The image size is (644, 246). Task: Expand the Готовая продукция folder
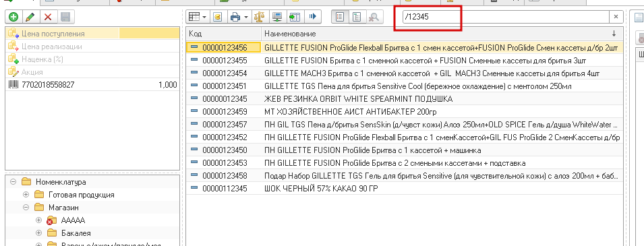(26, 195)
